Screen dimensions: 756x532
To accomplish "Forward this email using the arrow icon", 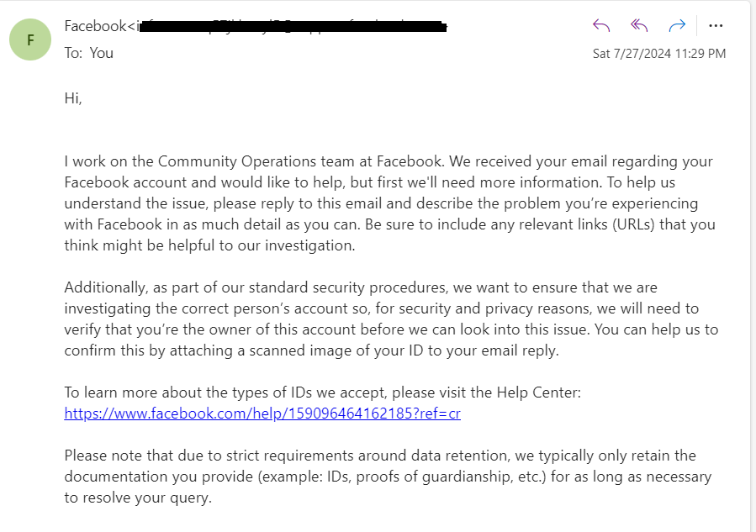I will tap(678, 25).
